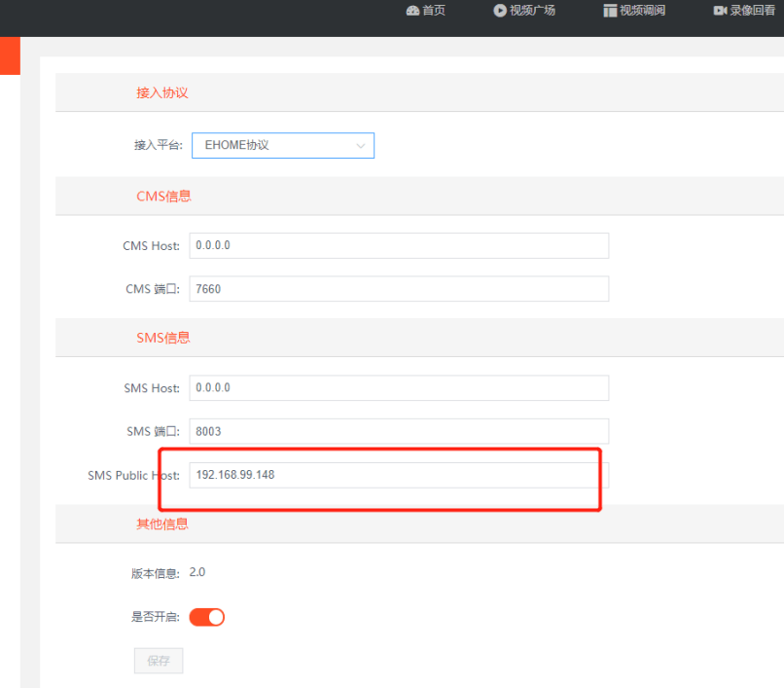The width and height of the screenshot is (784, 688).
Task: Click the CMS 端口 field showing 7660
Action: [399, 289]
